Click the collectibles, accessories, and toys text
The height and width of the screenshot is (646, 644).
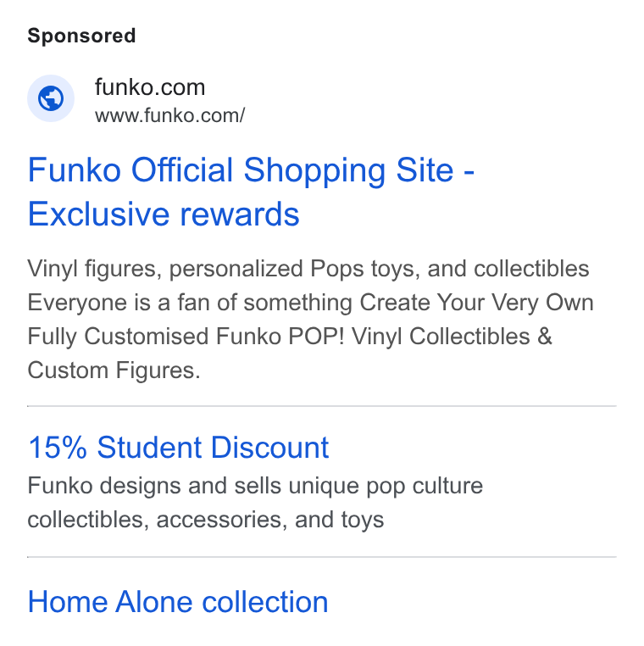tap(206, 520)
